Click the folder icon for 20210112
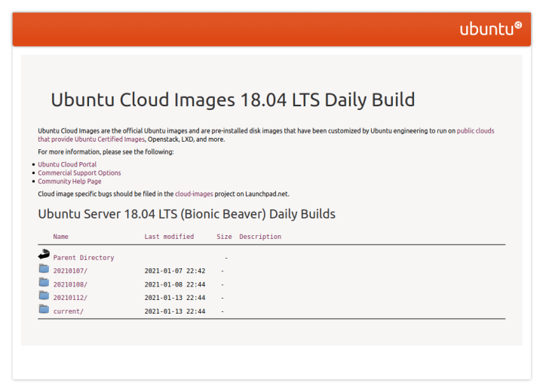 click(x=44, y=295)
